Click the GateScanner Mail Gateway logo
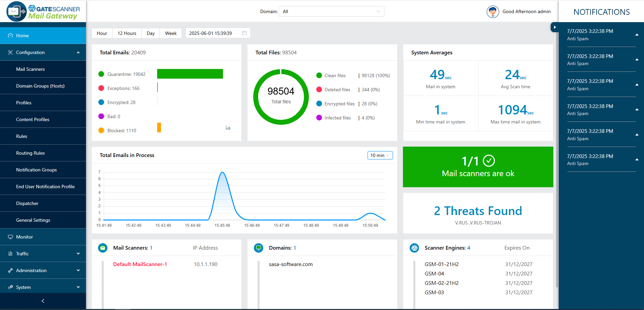The width and height of the screenshot is (644, 310). tap(43, 12)
